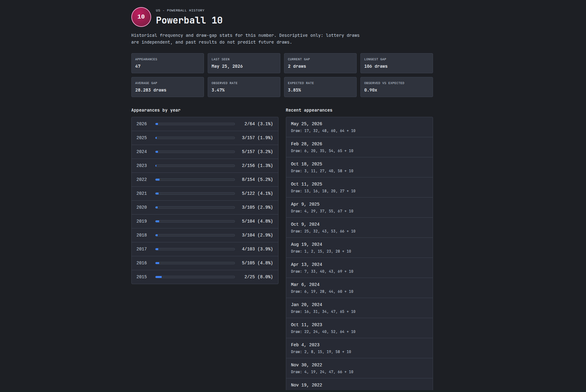The height and width of the screenshot is (392, 586).
Task: Open the Nov 19, 2022 draw entry
Action: tap(359, 385)
